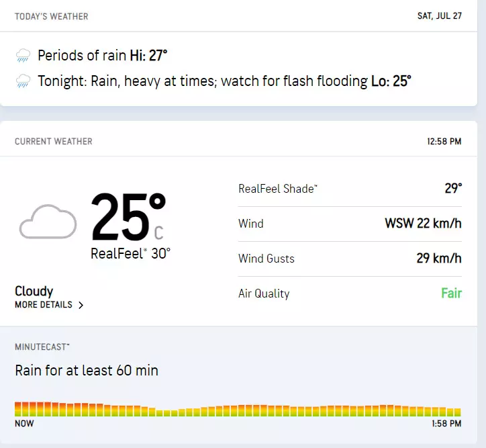
Task: Click the rain icon beside Periods of rain
Action: click(23, 56)
